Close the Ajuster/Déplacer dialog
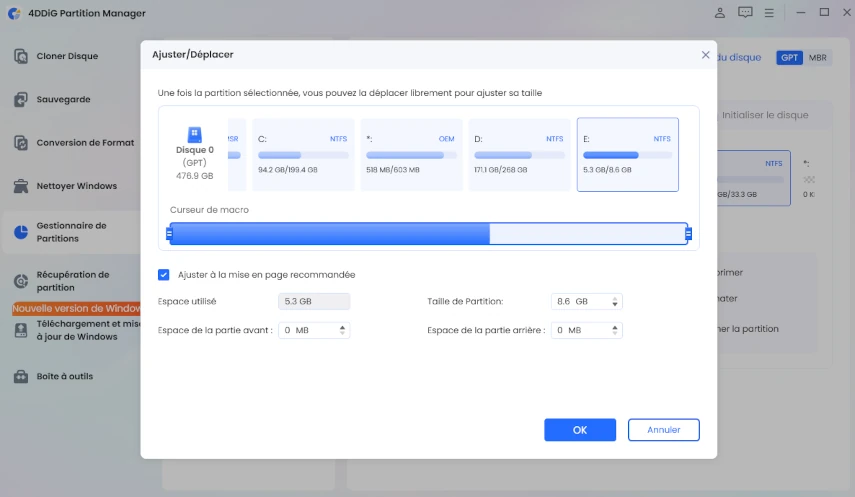 click(706, 55)
